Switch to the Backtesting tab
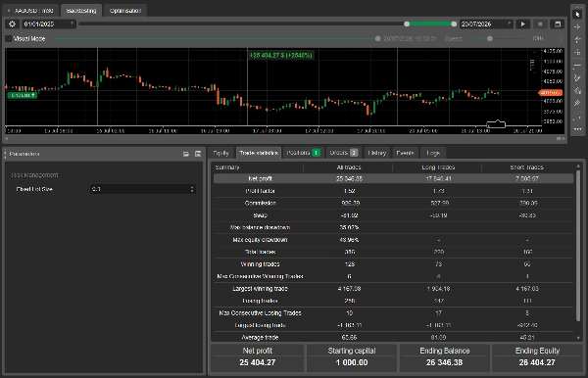The width and height of the screenshot is (588, 378). pyautogui.click(x=81, y=11)
